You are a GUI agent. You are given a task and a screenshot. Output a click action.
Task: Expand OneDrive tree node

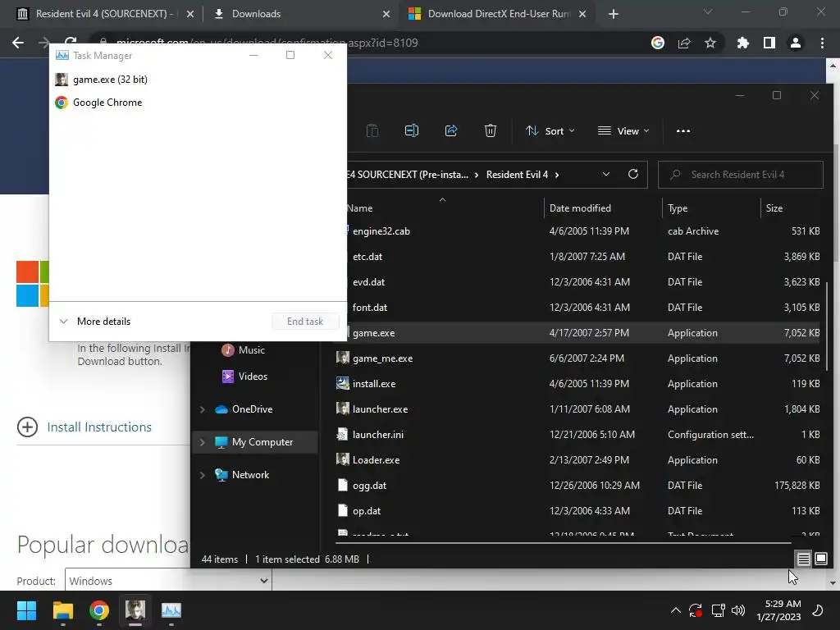click(203, 409)
